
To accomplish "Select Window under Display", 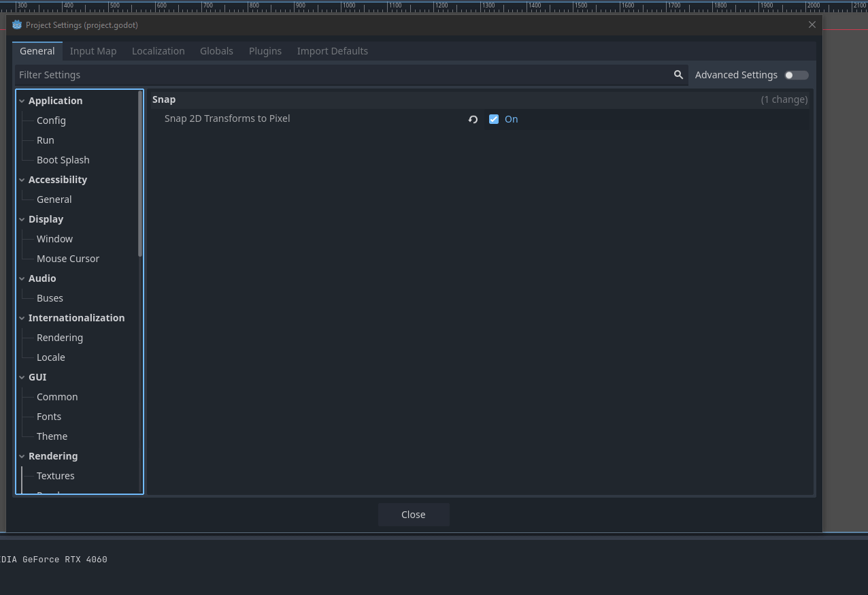I will click(x=54, y=238).
